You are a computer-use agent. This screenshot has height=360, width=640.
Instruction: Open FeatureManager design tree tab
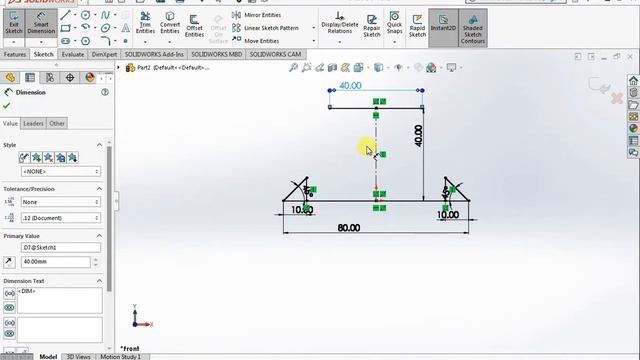click(x=10, y=78)
